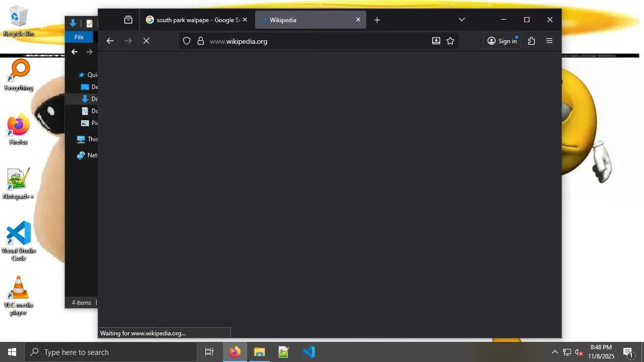The height and width of the screenshot is (362, 644).
Task: Launch Notepad++ from the taskbar
Action: 284,352
